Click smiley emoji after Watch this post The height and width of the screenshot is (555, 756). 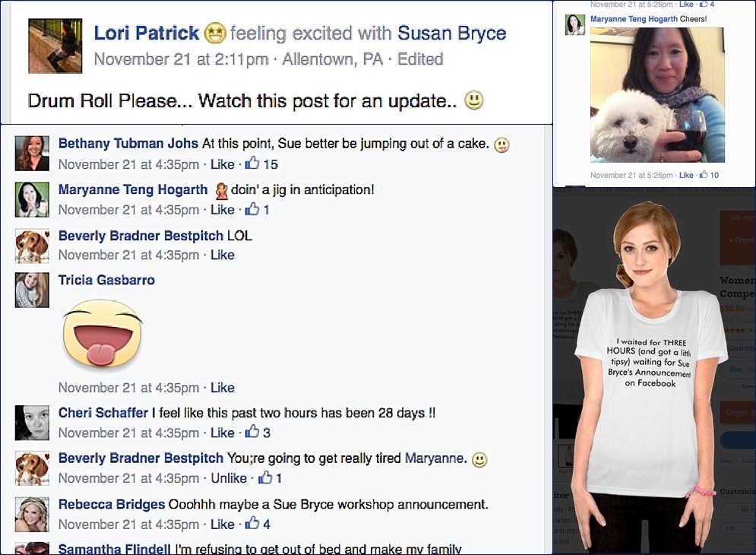[473, 100]
